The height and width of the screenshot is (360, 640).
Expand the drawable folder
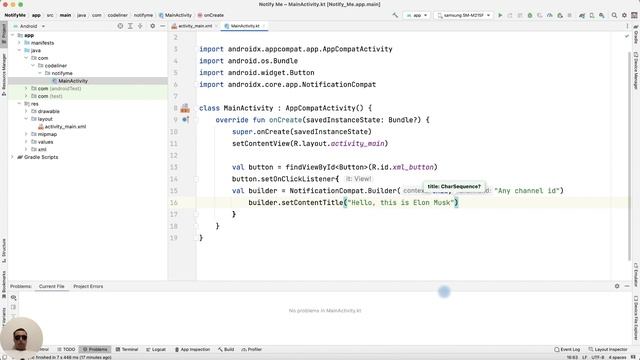pos(26,111)
